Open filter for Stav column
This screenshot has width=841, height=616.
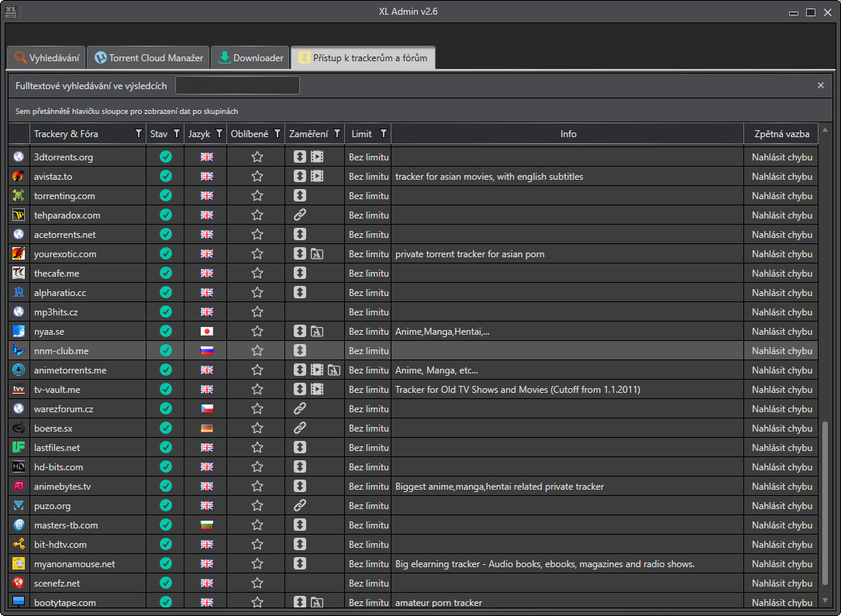(x=177, y=133)
